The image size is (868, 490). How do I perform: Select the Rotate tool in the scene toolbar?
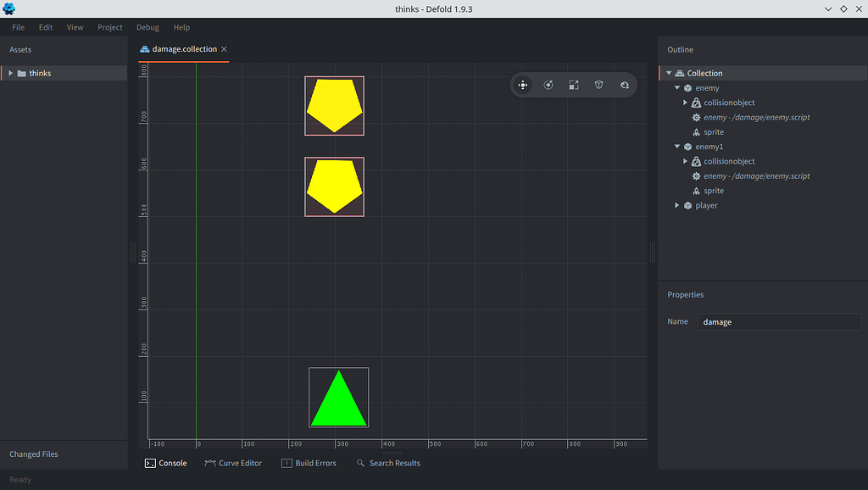tap(548, 85)
